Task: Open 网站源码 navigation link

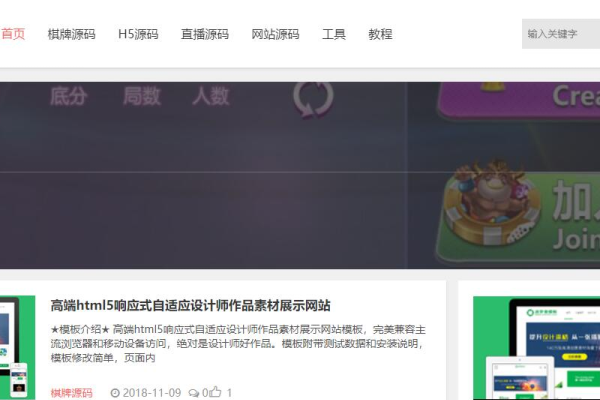Action: 275,34
